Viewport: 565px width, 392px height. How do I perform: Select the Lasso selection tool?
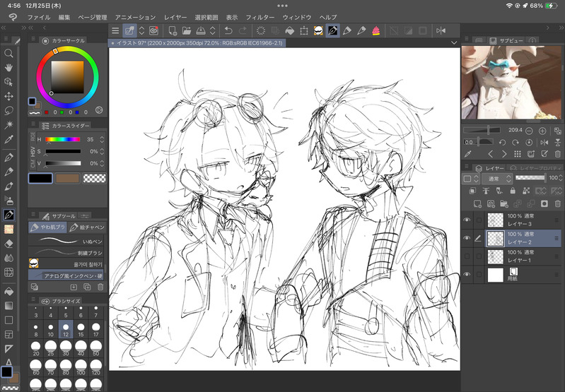tap(8, 111)
